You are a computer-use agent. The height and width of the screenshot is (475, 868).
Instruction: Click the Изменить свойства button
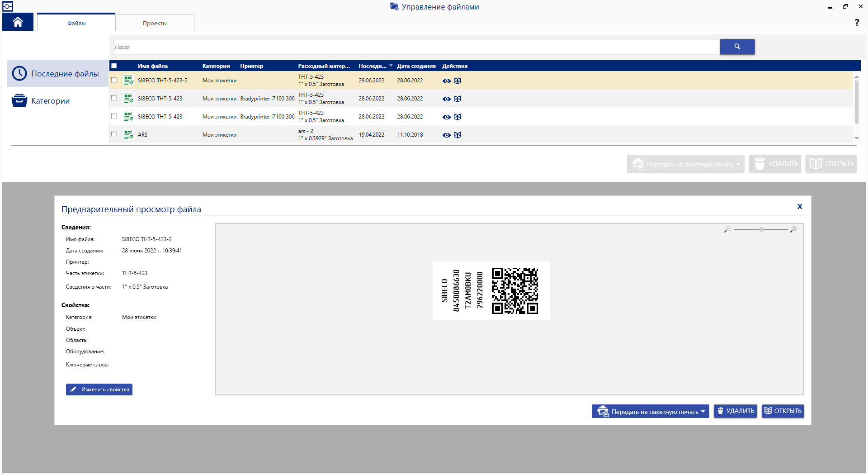99,389
